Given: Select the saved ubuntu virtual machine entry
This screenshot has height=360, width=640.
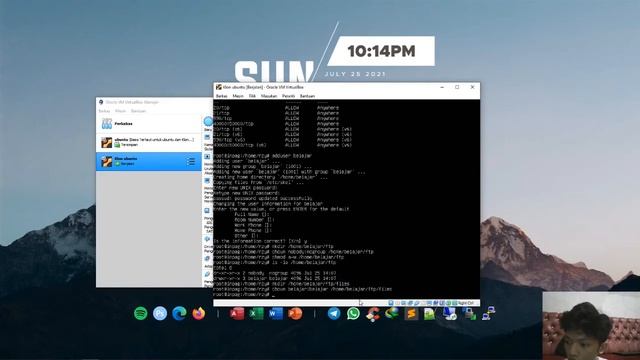Looking at the screenshot, I should [149, 142].
